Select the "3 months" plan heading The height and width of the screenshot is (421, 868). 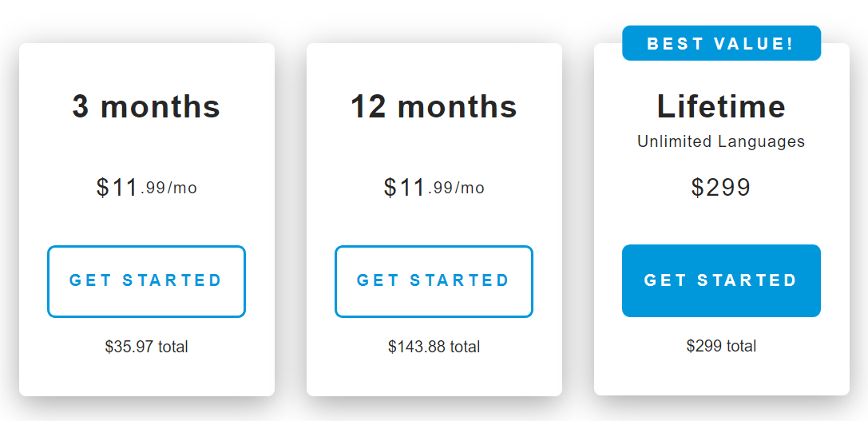point(146,106)
